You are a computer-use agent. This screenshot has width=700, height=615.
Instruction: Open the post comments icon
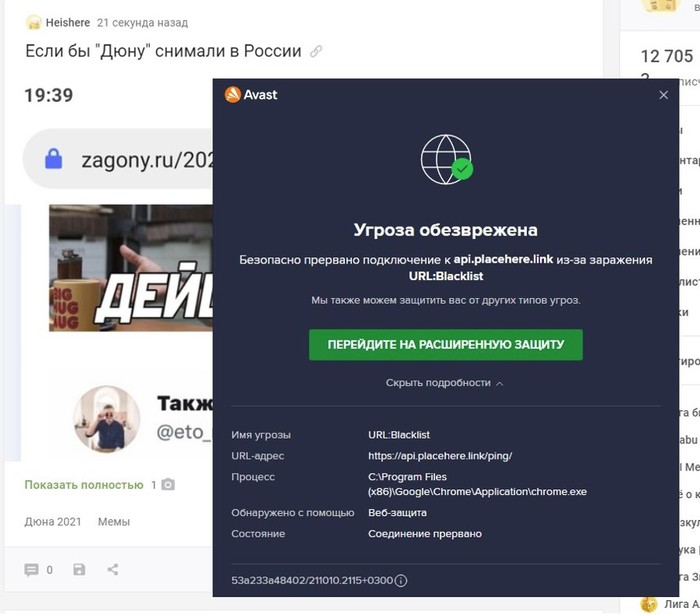[x=31, y=570]
